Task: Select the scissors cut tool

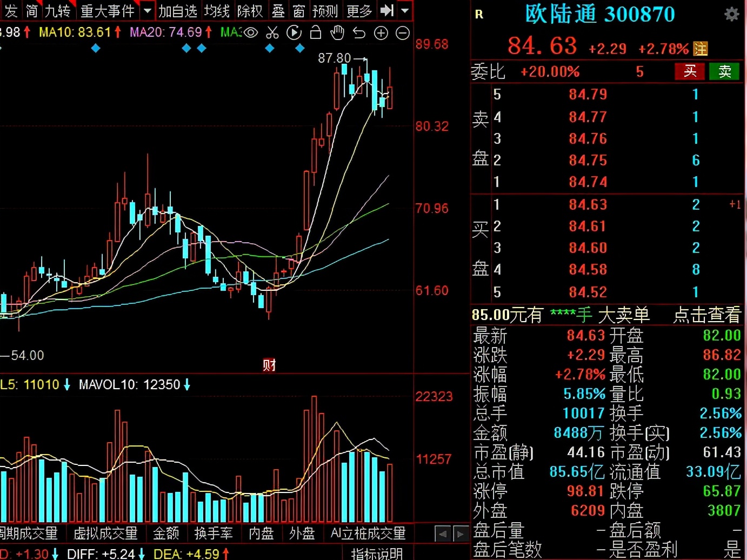Action: (272, 33)
